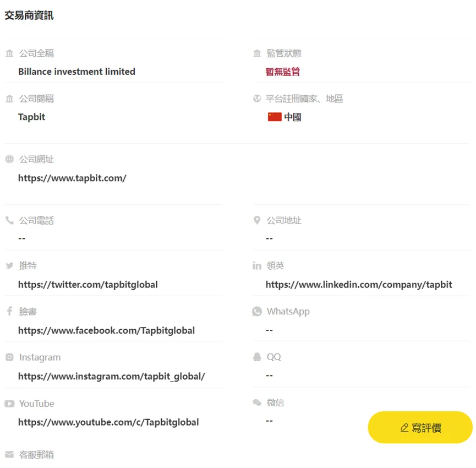The height and width of the screenshot is (468, 476).
Task: Click the WhatsApp icon
Action: [x=257, y=312]
